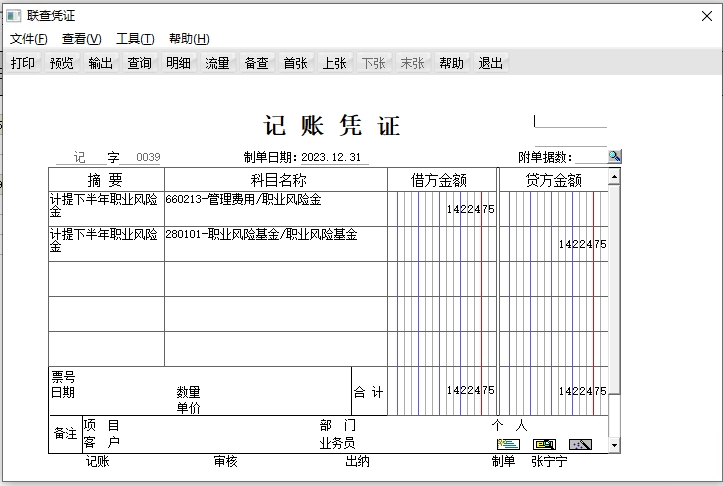Click the magnifier icon beside 附单据数

coord(614,157)
